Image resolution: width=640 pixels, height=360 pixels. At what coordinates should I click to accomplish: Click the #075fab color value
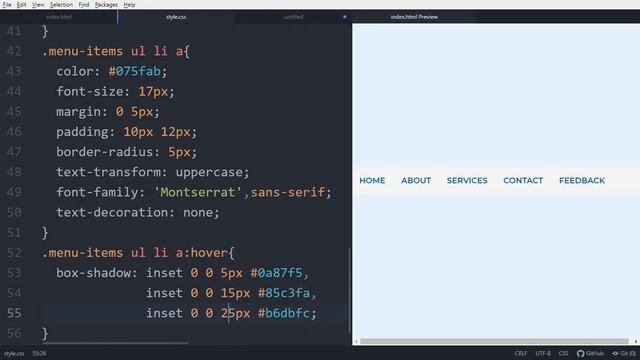[x=135, y=71]
